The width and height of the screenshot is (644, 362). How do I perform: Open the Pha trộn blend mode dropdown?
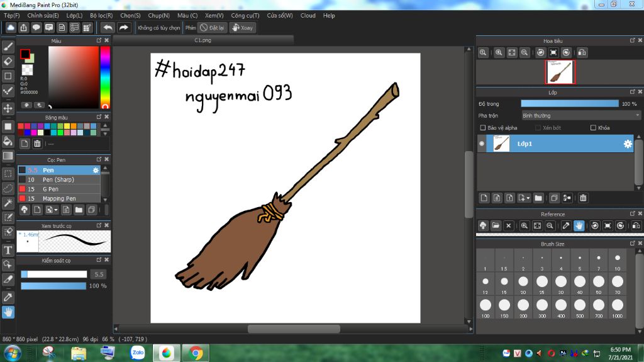[580, 116]
